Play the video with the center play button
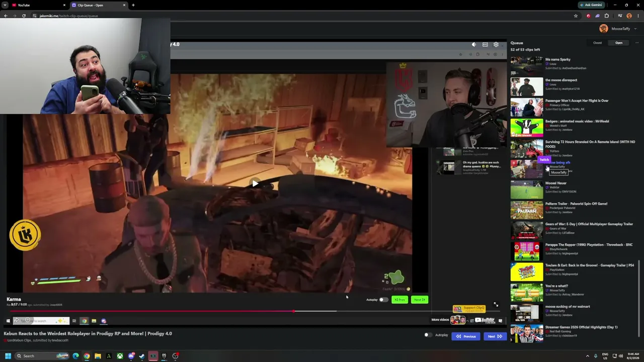The height and width of the screenshot is (362, 644). [x=255, y=184]
